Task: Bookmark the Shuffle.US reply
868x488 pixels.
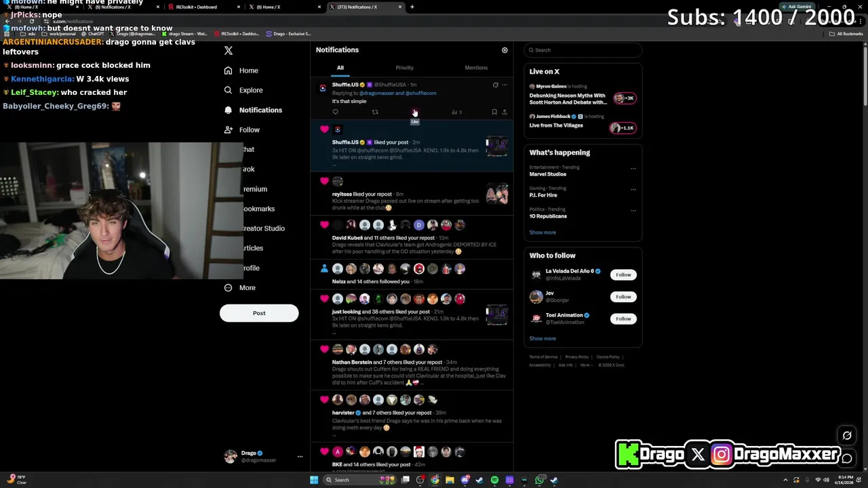Action: pyautogui.click(x=494, y=113)
